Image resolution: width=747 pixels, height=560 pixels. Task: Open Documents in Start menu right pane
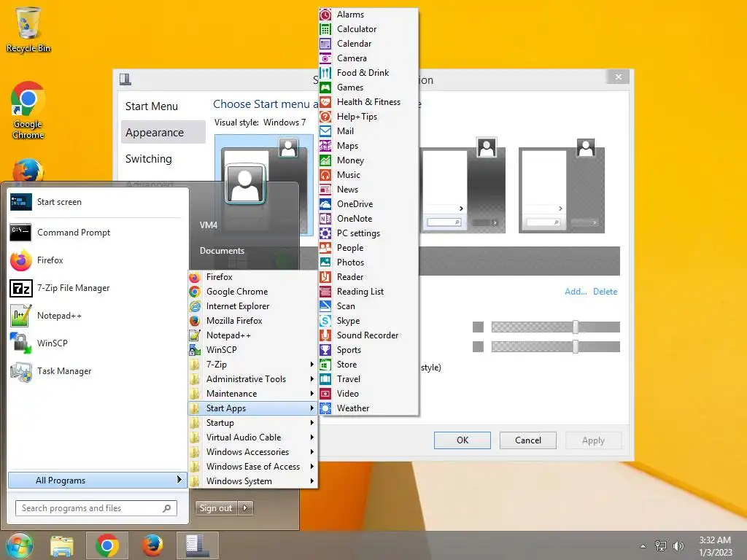222,251
